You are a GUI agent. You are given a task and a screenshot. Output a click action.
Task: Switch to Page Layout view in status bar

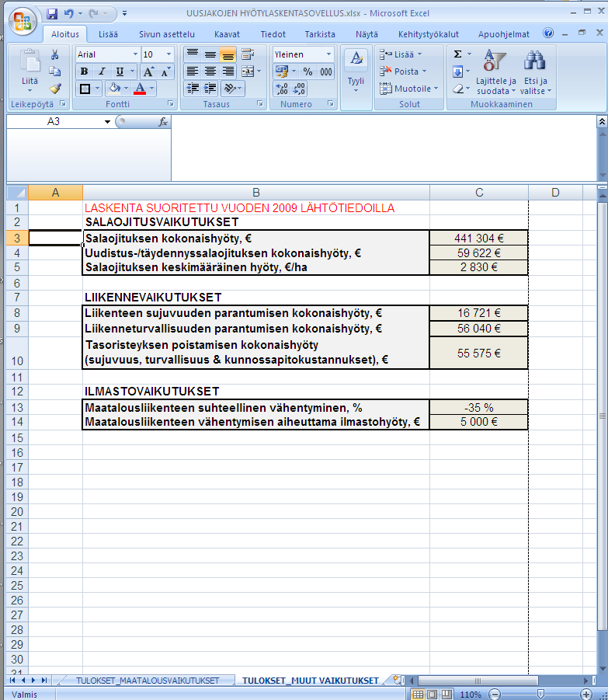[433, 695]
